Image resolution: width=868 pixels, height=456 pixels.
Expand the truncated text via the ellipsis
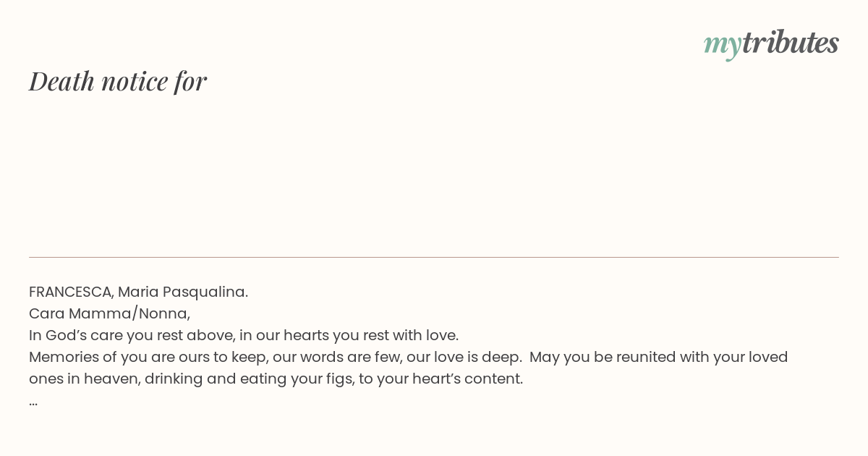point(33,401)
